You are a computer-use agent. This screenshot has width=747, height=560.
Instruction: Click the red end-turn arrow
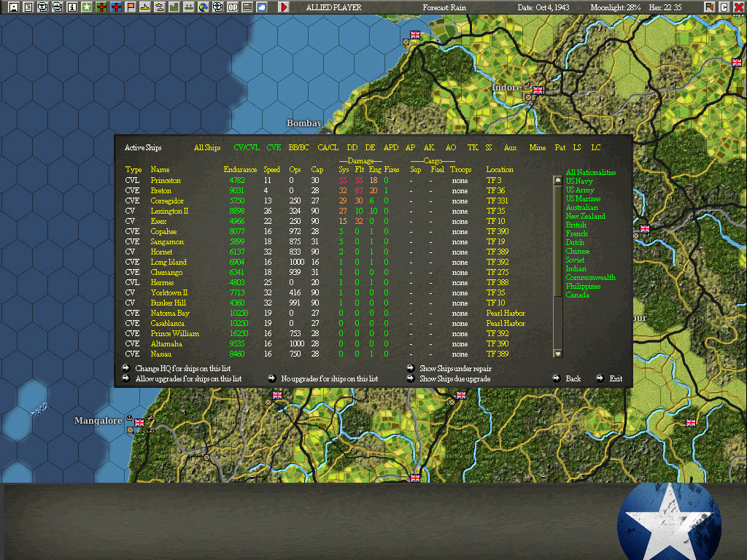(284, 7)
